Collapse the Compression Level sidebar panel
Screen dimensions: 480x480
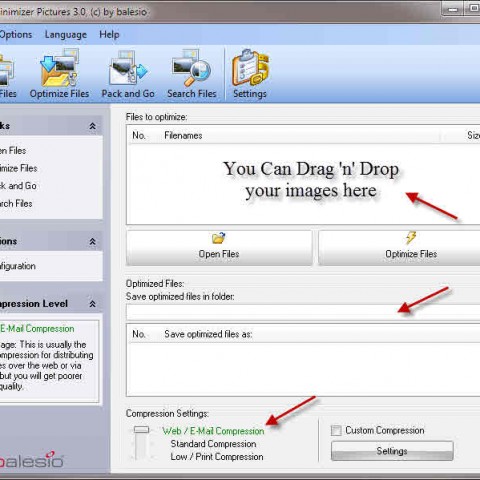click(x=92, y=304)
